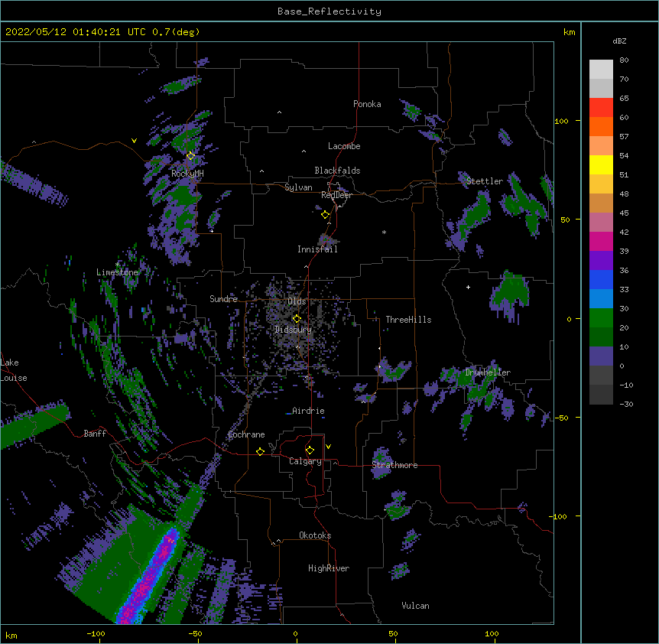Click the HighRiver city label

(x=329, y=568)
